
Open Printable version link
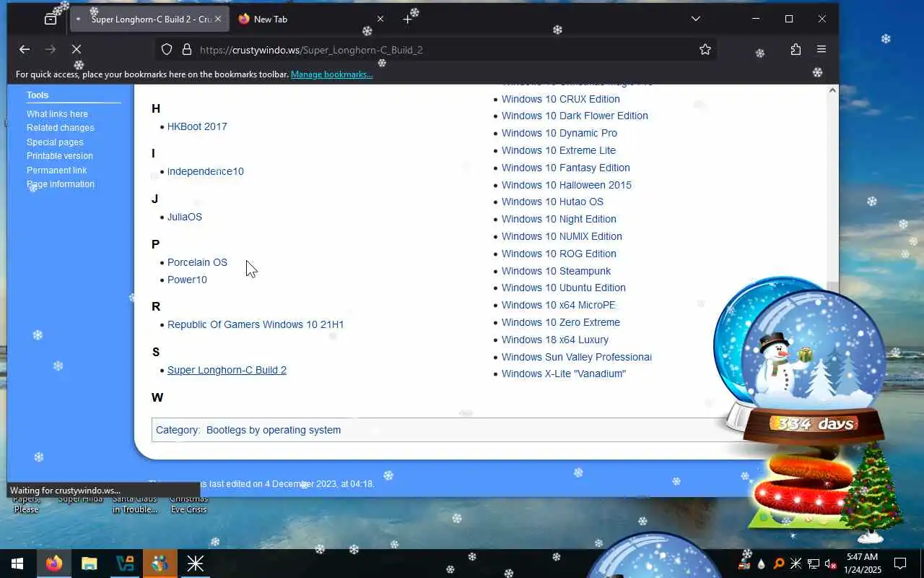[60, 156]
